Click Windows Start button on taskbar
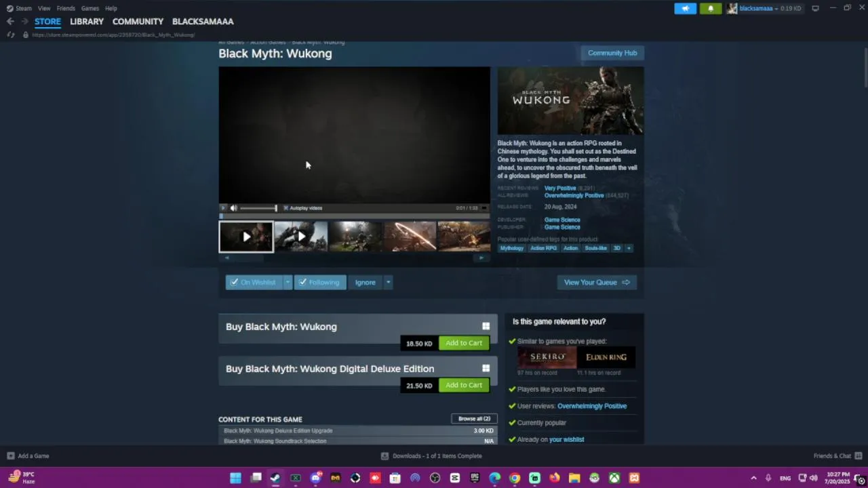The height and width of the screenshot is (488, 868). point(235,478)
